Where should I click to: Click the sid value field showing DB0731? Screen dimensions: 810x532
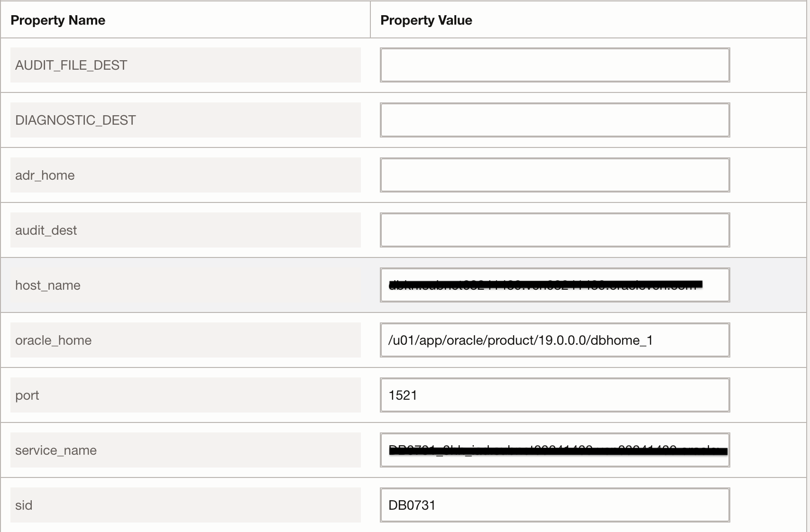[554, 504]
